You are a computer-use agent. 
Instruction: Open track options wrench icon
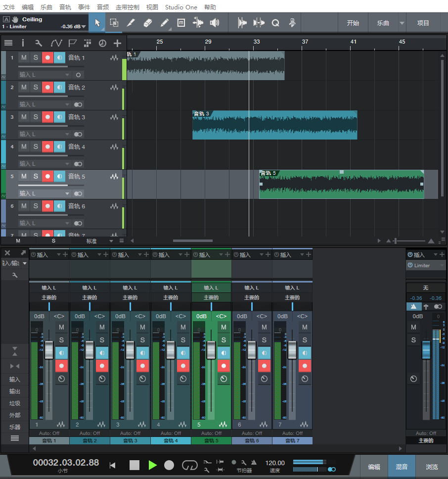pos(39,43)
